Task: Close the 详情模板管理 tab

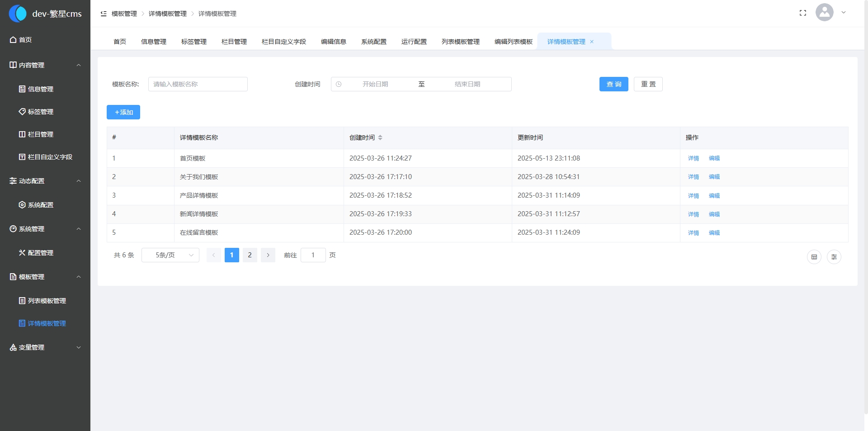Action: tap(591, 42)
